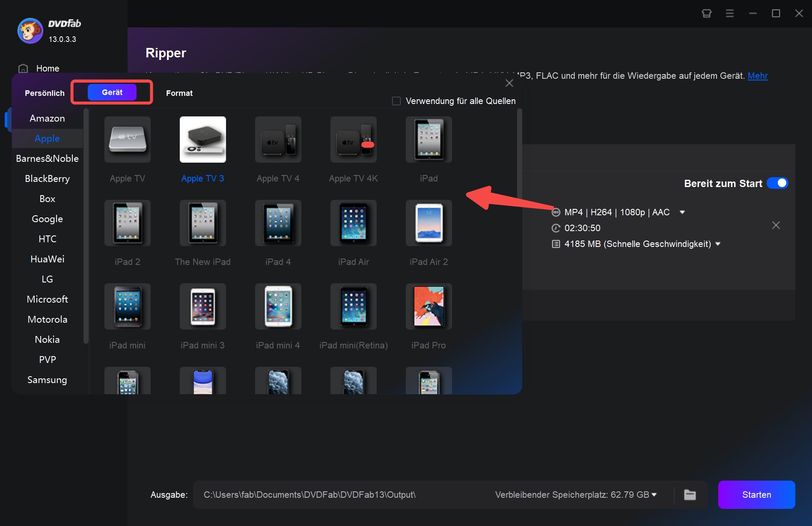Go to Home in the sidebar

pyautogui.click(x=48, y=68)
